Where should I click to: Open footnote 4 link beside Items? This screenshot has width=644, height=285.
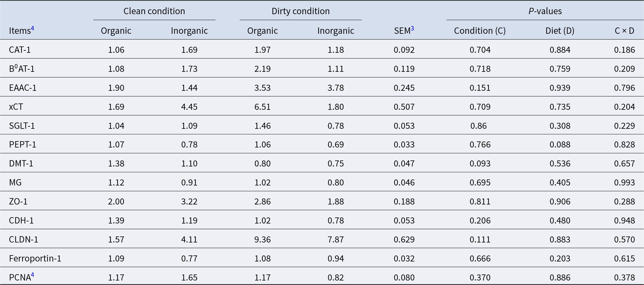(33, 29)
